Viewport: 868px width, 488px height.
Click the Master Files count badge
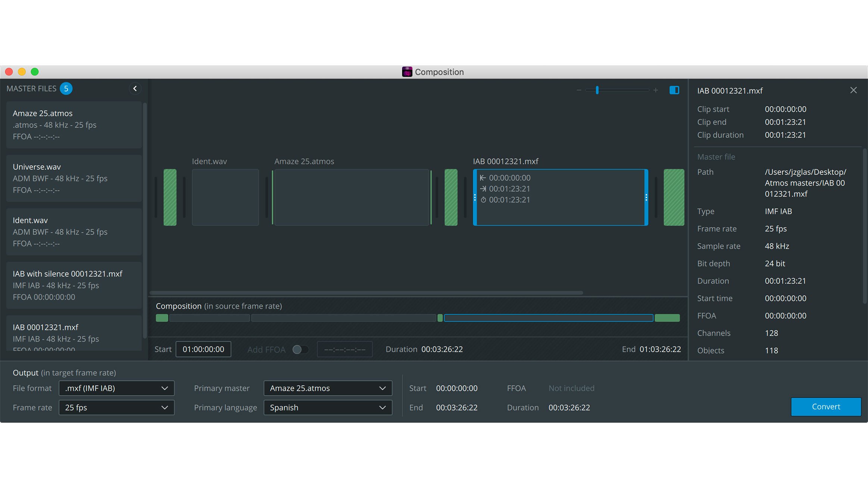tap(66, 88)
